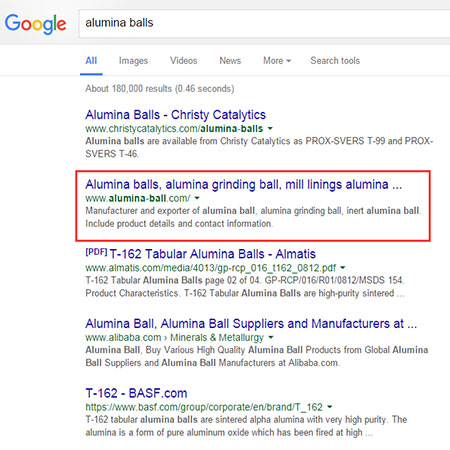Open the More menu
450x450 pixels.
277,61
